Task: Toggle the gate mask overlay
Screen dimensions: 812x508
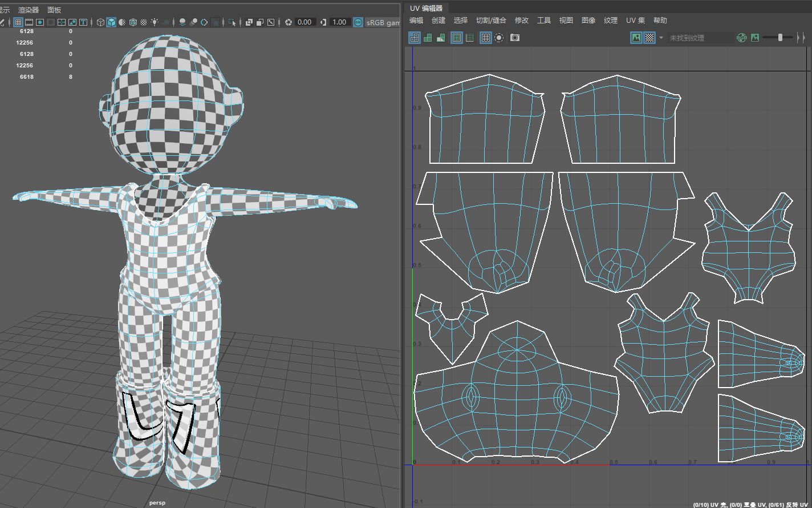Action: pyautogui.click(x=51, y=22)
